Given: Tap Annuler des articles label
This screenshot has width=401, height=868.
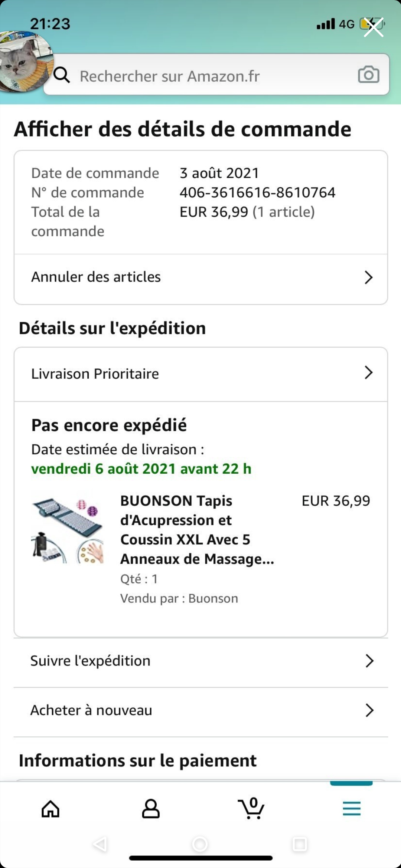Looking at the screenshot, I should point(96,277).
